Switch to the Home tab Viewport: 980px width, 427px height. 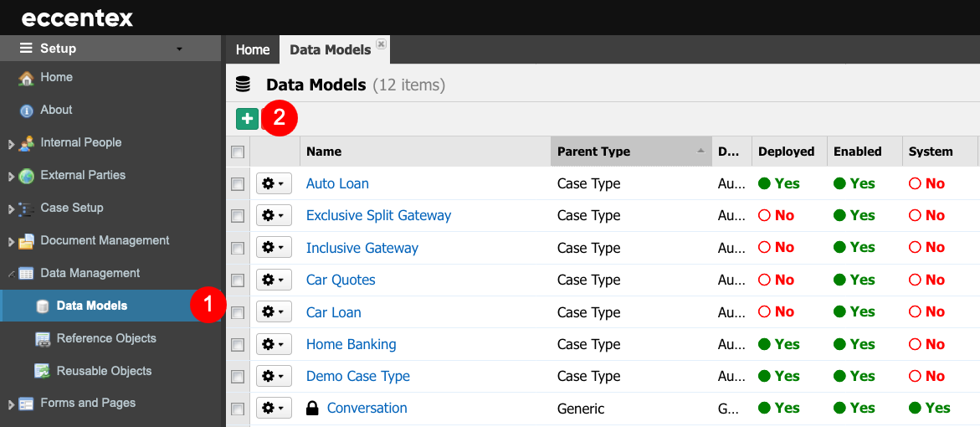[253, 49]
